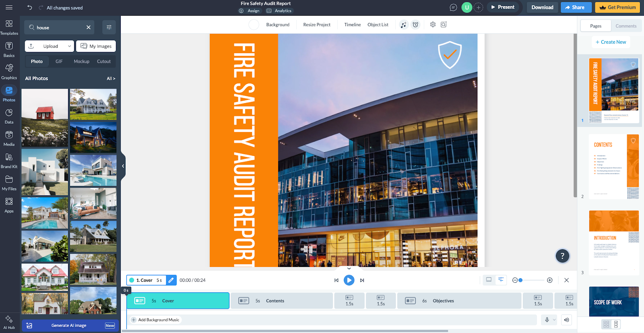This screenshot has height=333, width=644.
Task: Click the alarm clock timing icon
Action: (415, 25)
